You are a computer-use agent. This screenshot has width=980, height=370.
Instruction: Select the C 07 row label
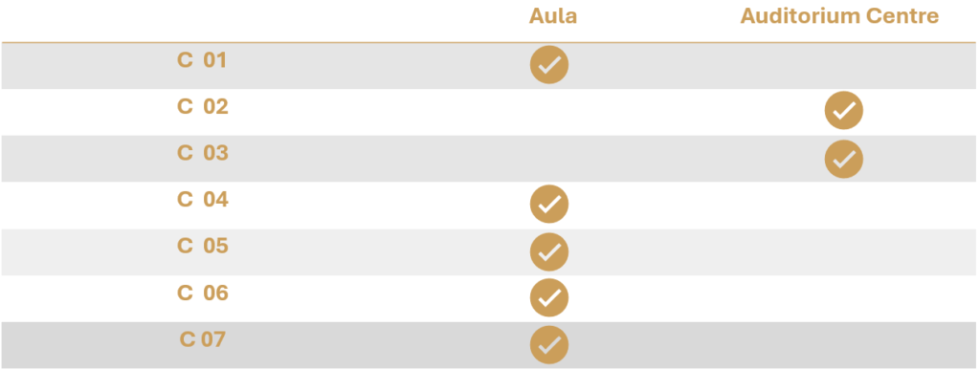pos(203,339)
